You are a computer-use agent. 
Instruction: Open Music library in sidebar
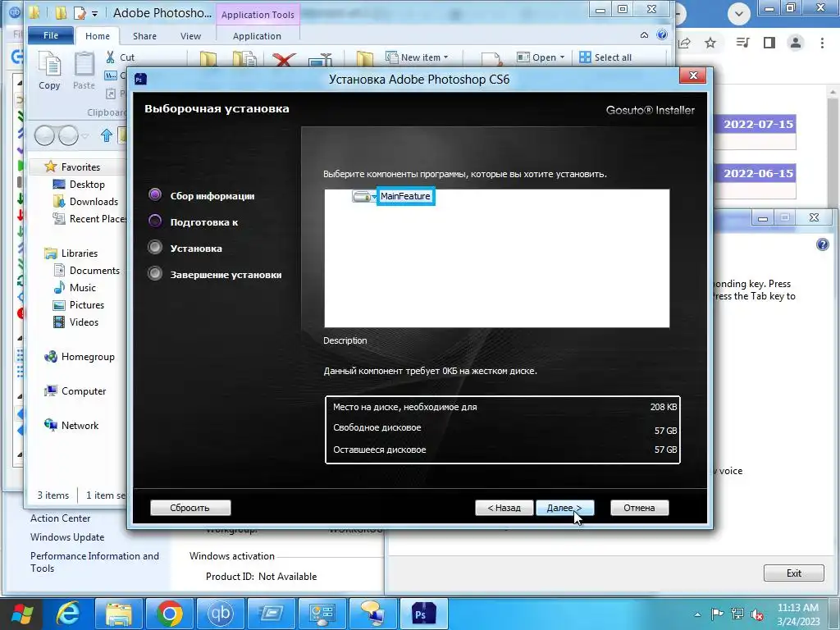pos(83,288)
